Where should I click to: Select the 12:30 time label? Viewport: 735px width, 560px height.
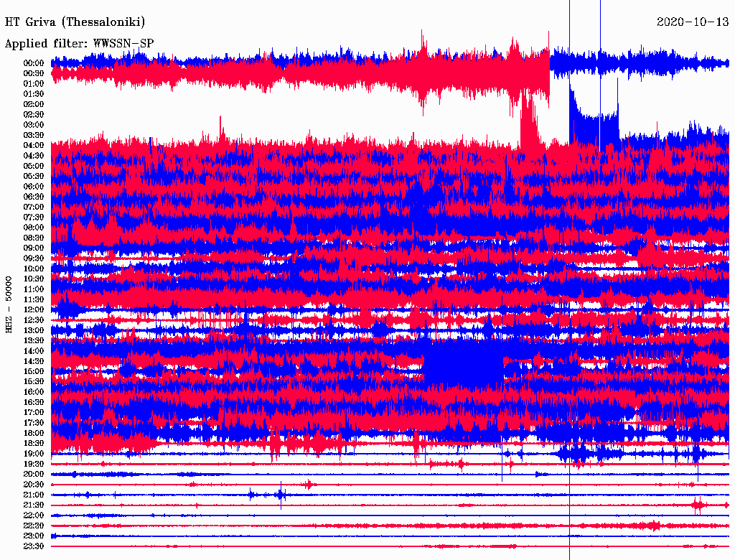(x=34, y=320)
